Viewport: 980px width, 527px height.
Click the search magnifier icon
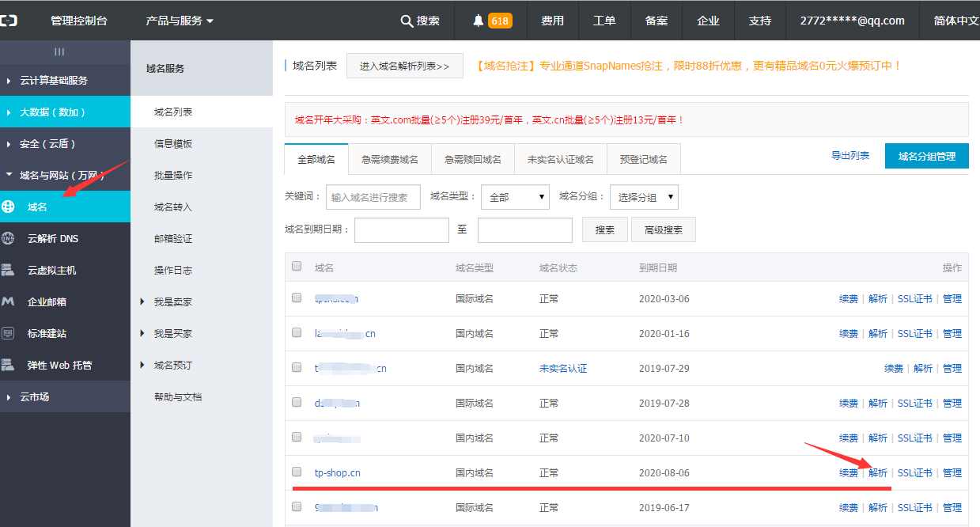coord(407,21)
